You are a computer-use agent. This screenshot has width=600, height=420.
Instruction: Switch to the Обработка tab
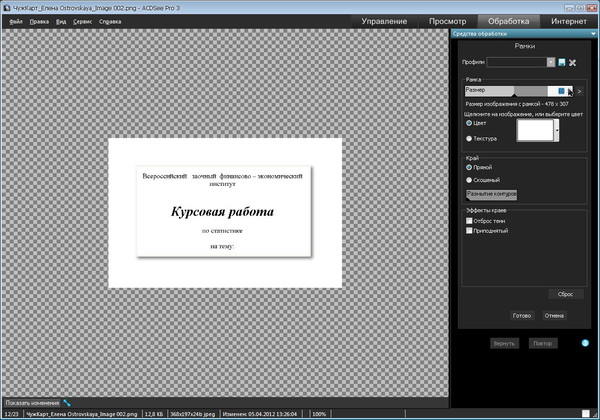(509, 21)
